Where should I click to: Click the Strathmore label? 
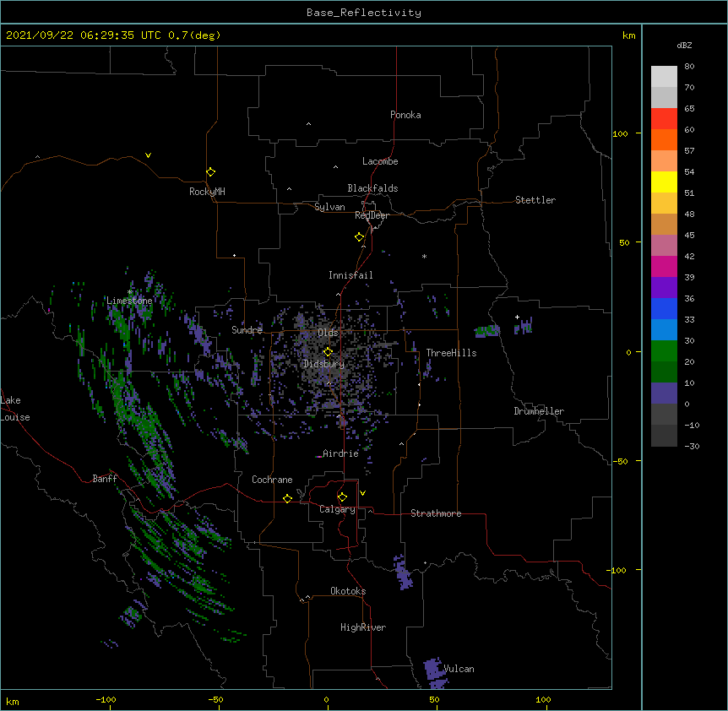(x=436, y=513)
